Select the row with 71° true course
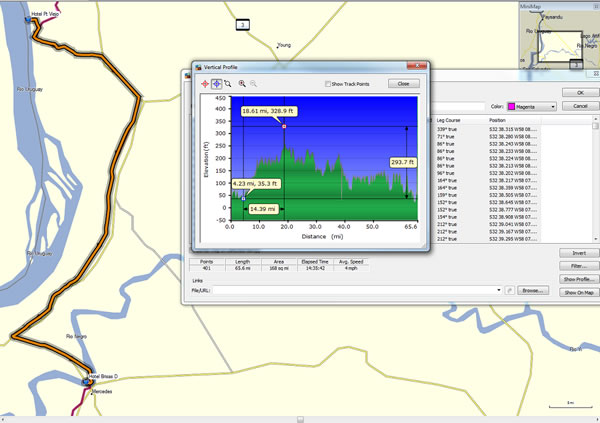 coord(445,137)
